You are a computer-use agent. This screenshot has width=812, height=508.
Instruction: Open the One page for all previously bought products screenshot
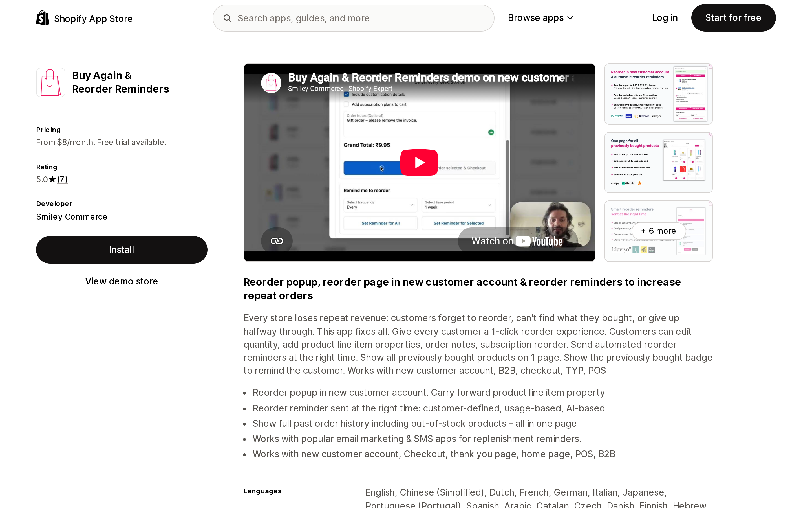tap(658, 163)
